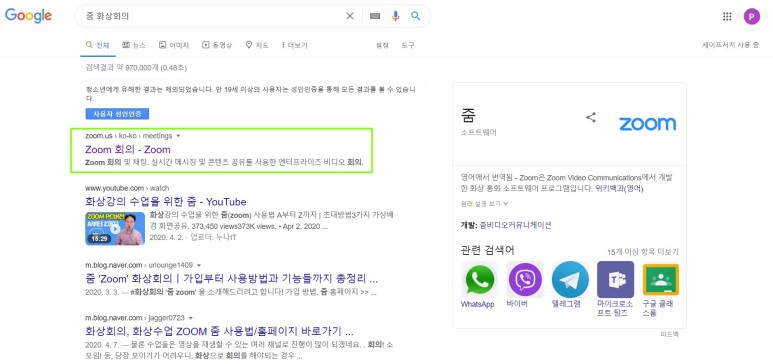The width and height of the screenshot is (773, 364).
Task: Open the 텔레그램 (Telegram) related icon
Action: [x=570, y=280]
